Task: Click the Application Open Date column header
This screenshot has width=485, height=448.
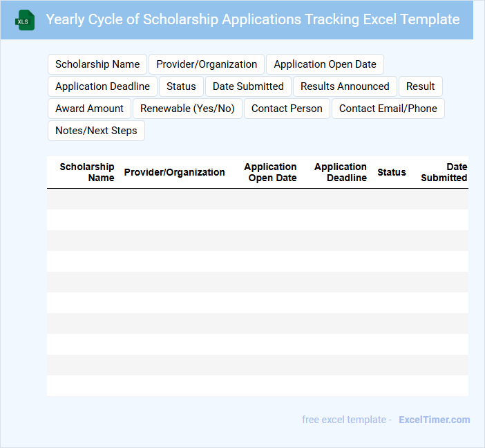Action: [x=270, y=172]
